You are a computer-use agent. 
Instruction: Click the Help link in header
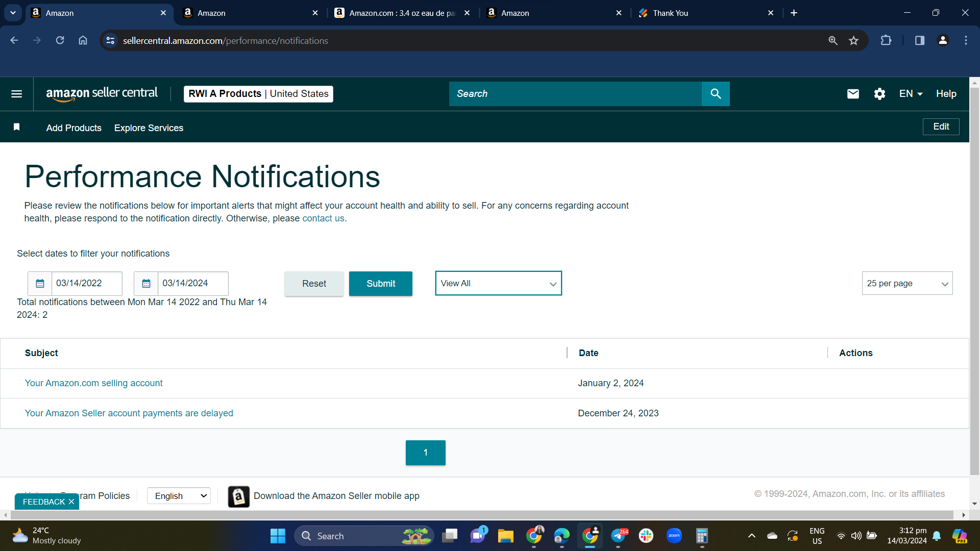click(x=946, y=94)
